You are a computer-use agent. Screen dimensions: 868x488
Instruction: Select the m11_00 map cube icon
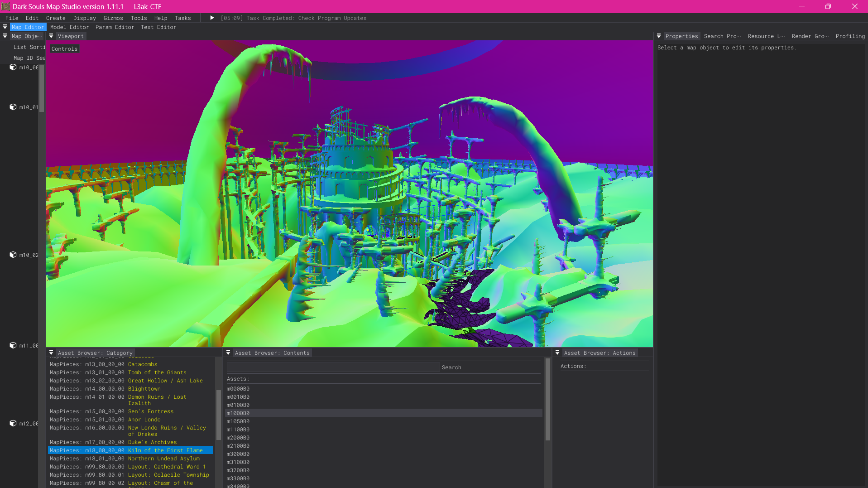pyautogui.click(x=13, y=346)
